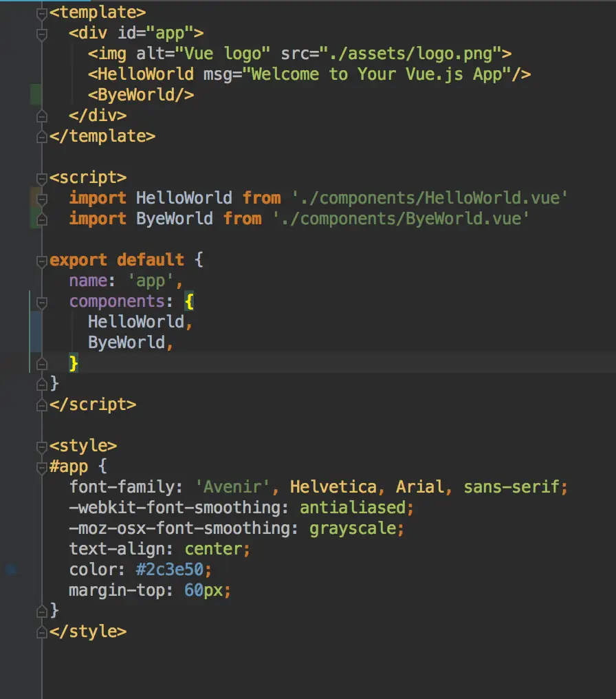This screenshot has height=699, width=616.
Task: Collapse the <style> section fold marker
Action: click(x=42, y=446)
